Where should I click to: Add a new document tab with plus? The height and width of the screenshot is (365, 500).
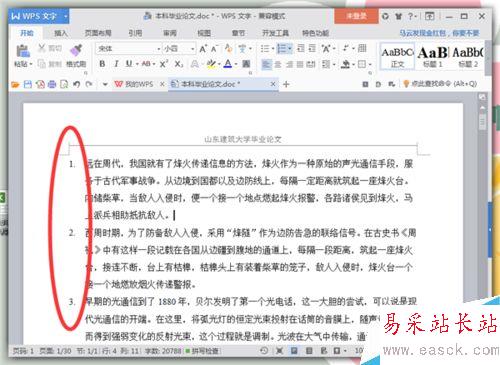[x=286, y=84]
